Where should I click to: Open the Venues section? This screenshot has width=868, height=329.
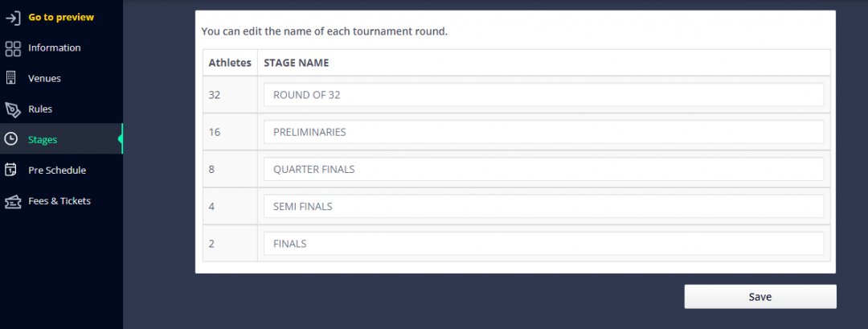pos(61,79)
